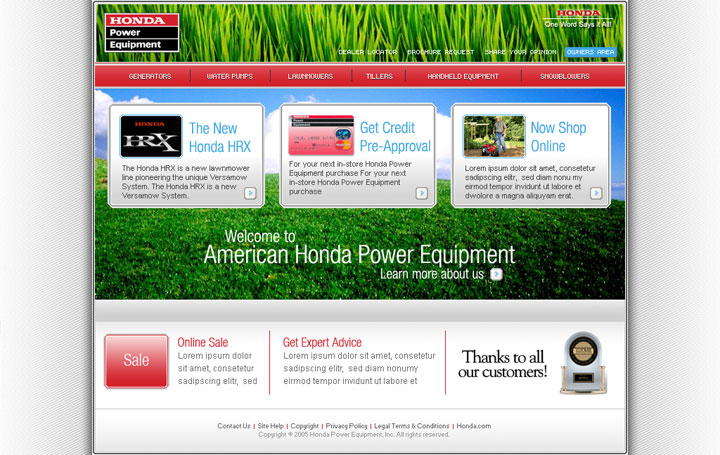Click the Honda Power Equipment logo

click(x=141, y=32)
